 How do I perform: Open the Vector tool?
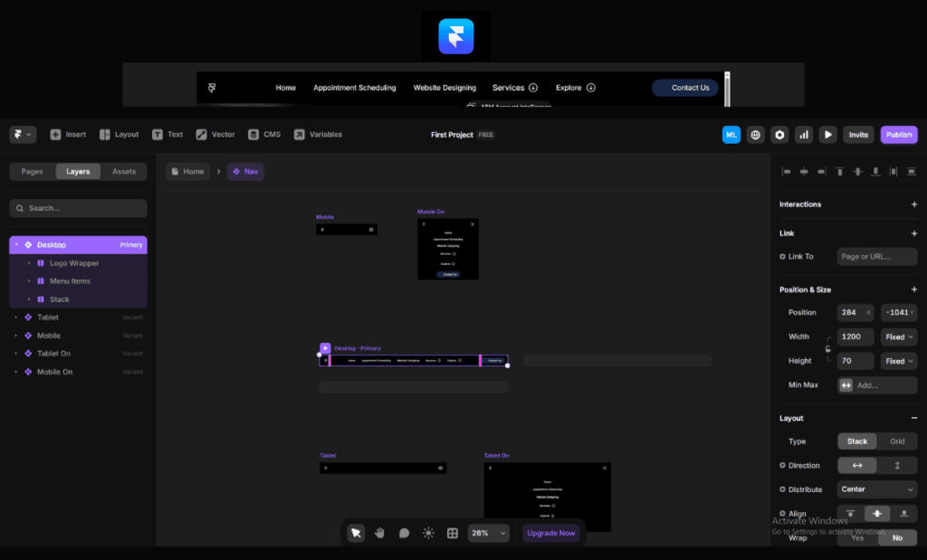(x=215, y=134)
